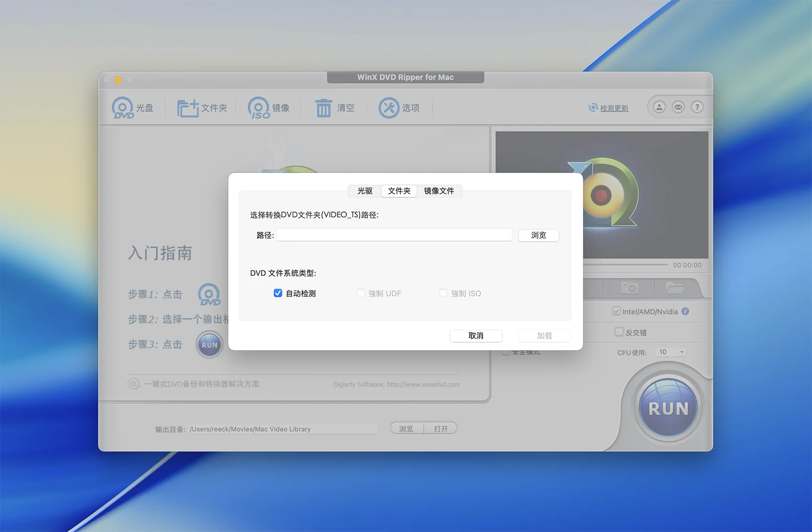Image resolution: width=812 pixels, height=532 pixels.
Task: Click the user account icon
Action: point(659,107)
